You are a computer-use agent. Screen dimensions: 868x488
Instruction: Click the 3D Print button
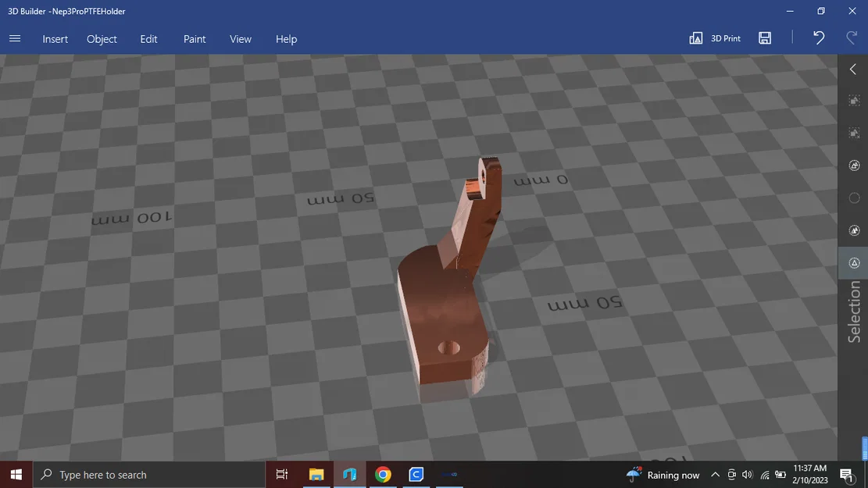click(715, 38)
